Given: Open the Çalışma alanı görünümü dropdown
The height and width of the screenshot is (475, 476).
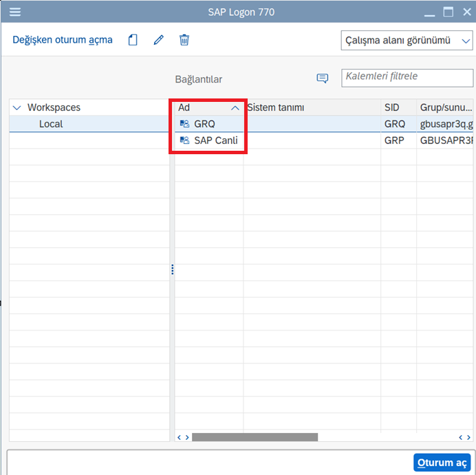Looking at the screenshot, I should (x=407, y=41).
